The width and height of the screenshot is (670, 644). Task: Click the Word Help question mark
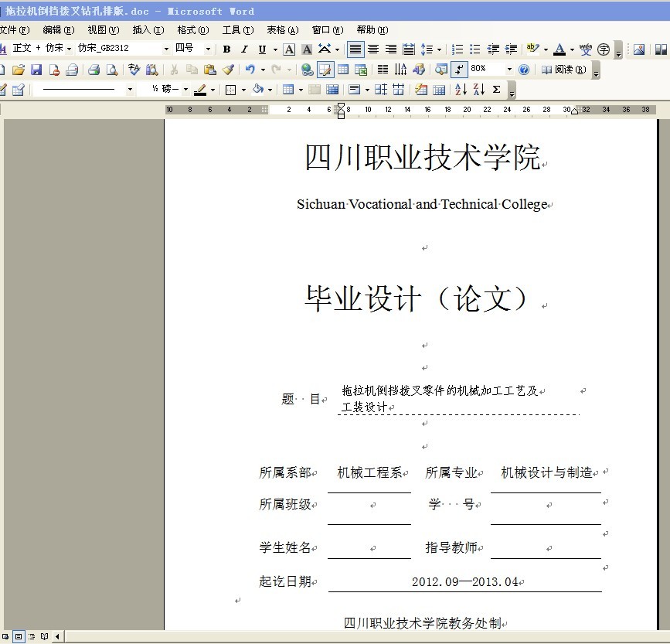(524, 70)
